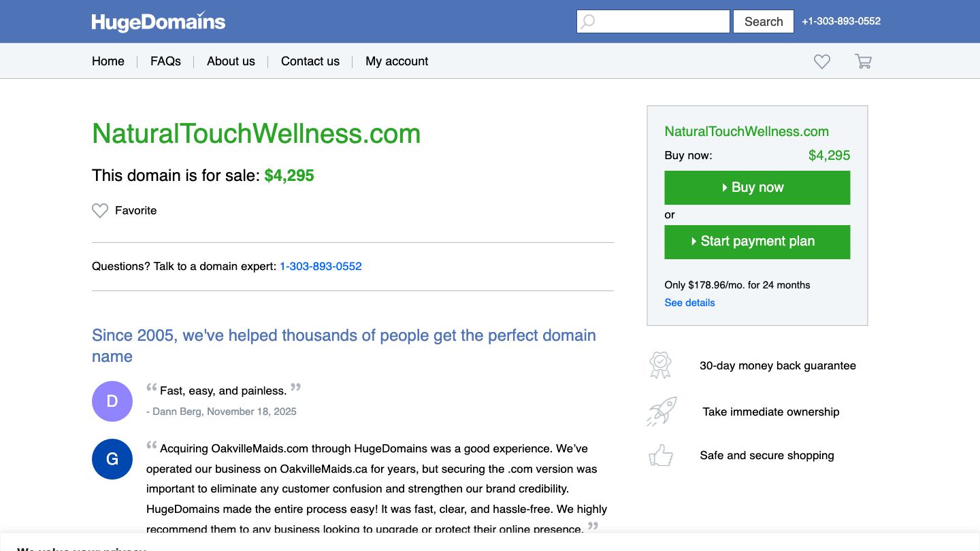Select About us in the navigation

[231, 61]
